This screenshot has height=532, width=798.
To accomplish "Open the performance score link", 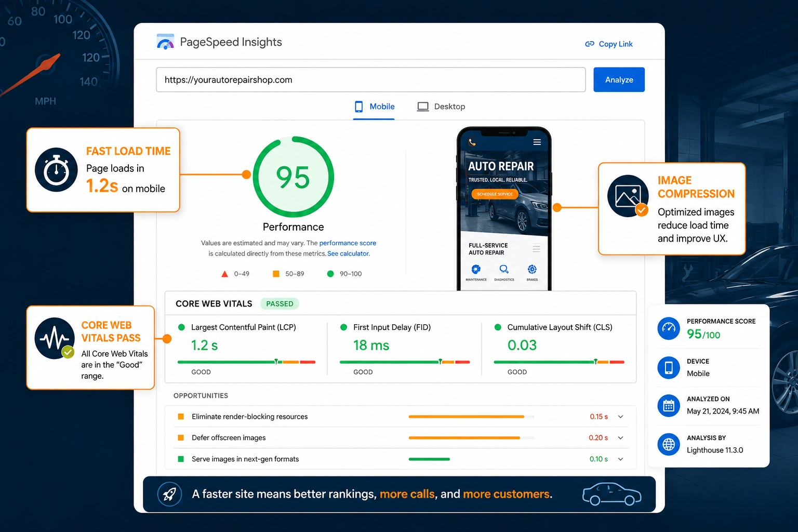I will (x=348, y=243).
